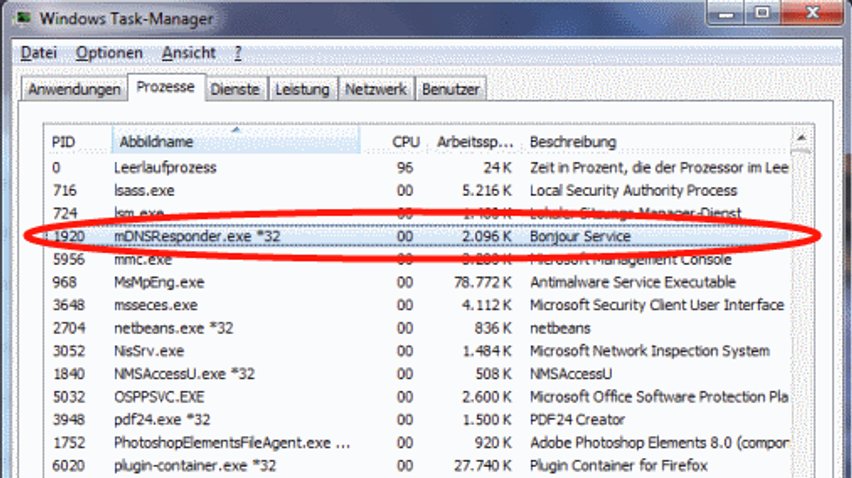Click the Antimalware Service Executable description
The height and width of the screenshot is (478, 852).
click(633, 282)
